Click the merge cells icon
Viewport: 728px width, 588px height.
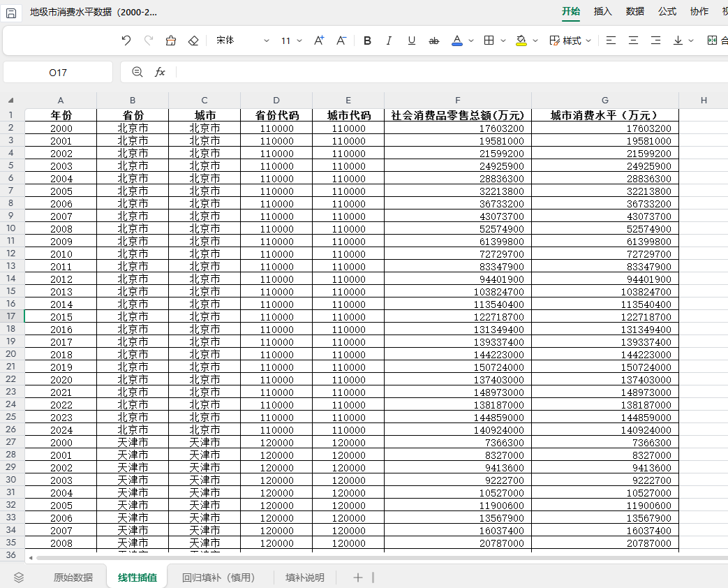[712, 41]
